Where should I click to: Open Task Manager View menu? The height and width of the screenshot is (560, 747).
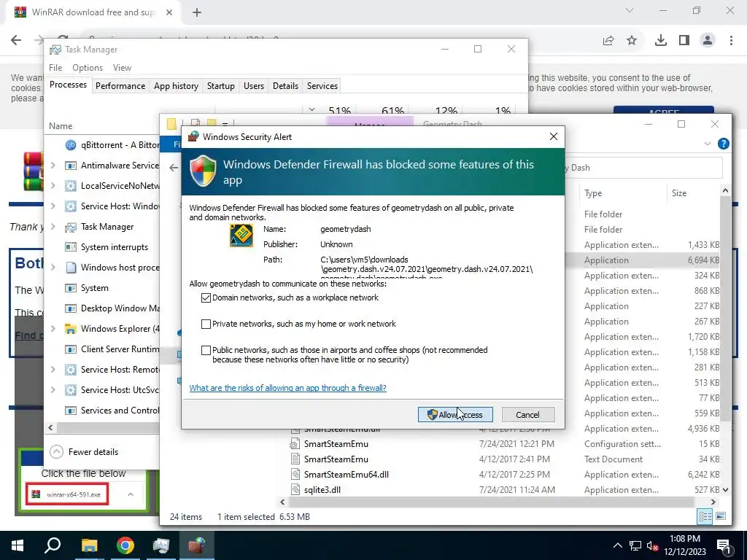click(x=122, y=68)
